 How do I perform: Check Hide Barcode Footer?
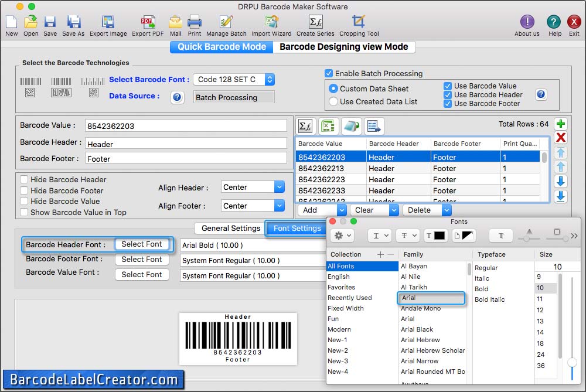click(x=24, y=190)
